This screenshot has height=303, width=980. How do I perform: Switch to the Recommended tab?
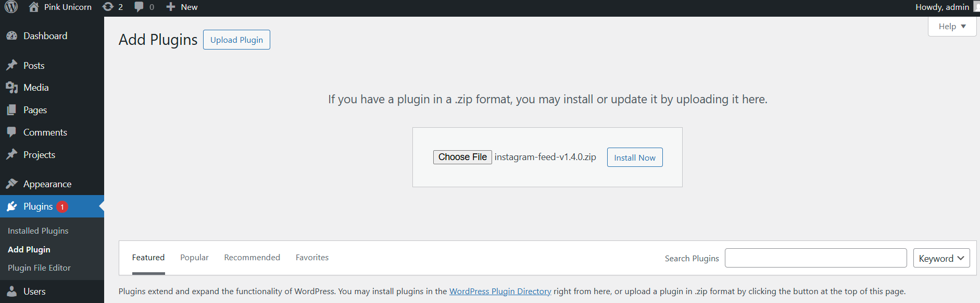[252, 258]
